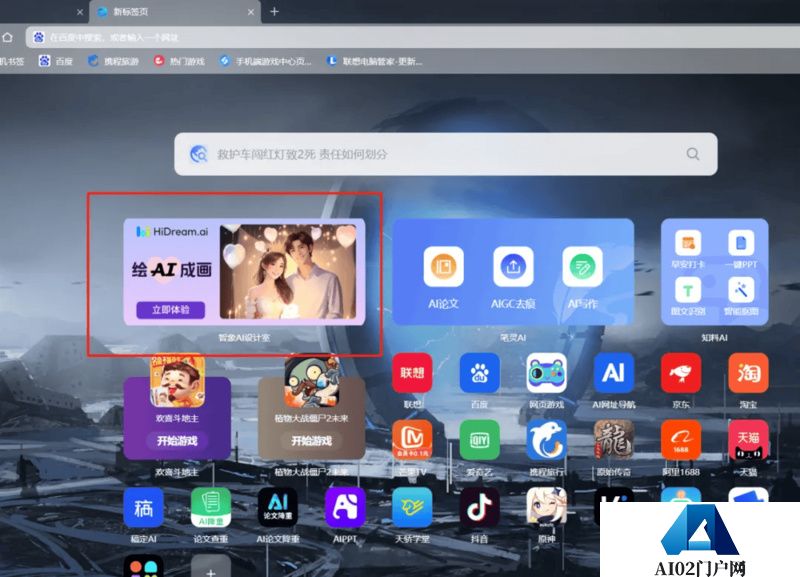Viewport: 800px width, 577px height.
Task: Open the 天骄学堂 shortcut
Action: tap(412, 507)
